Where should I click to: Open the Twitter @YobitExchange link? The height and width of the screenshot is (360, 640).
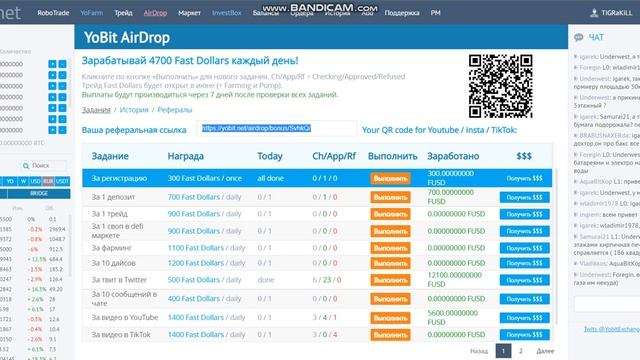[x=612, y=329]
